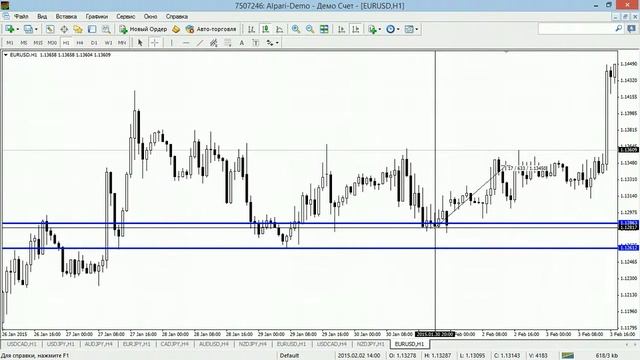Open the Strategy Tester icon
The width and height of the screenshot is (640, 360).
pos(106,29)
